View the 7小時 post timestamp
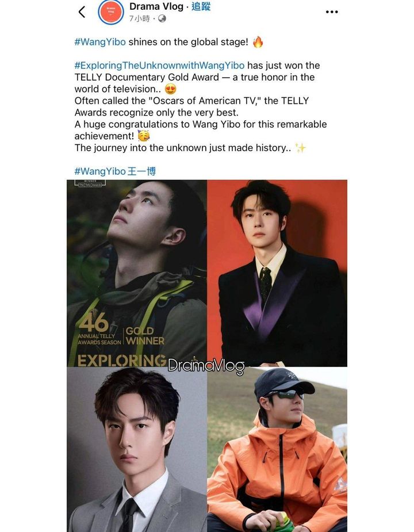 click(139, 18)
